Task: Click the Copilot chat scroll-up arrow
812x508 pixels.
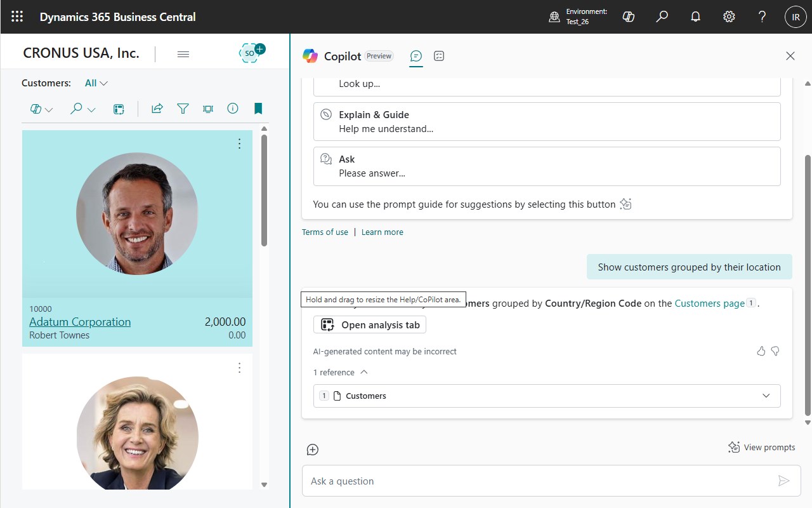Action: (808, 83)
